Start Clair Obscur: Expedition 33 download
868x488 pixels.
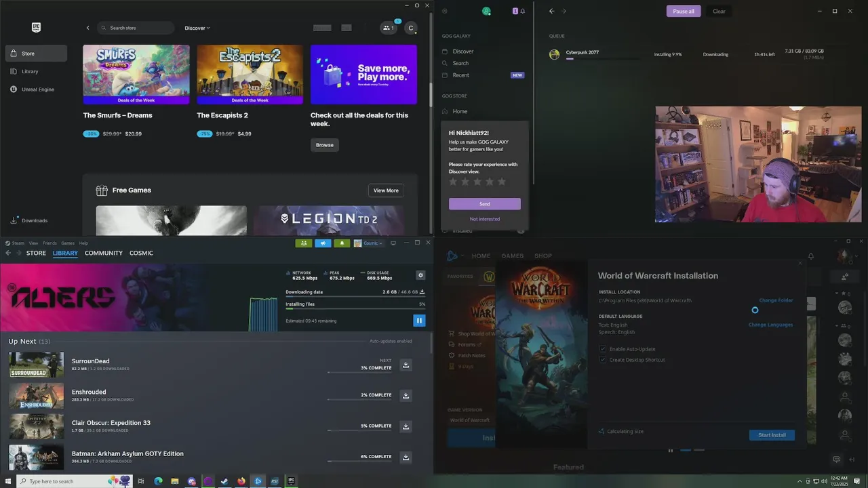pos(406,426)
